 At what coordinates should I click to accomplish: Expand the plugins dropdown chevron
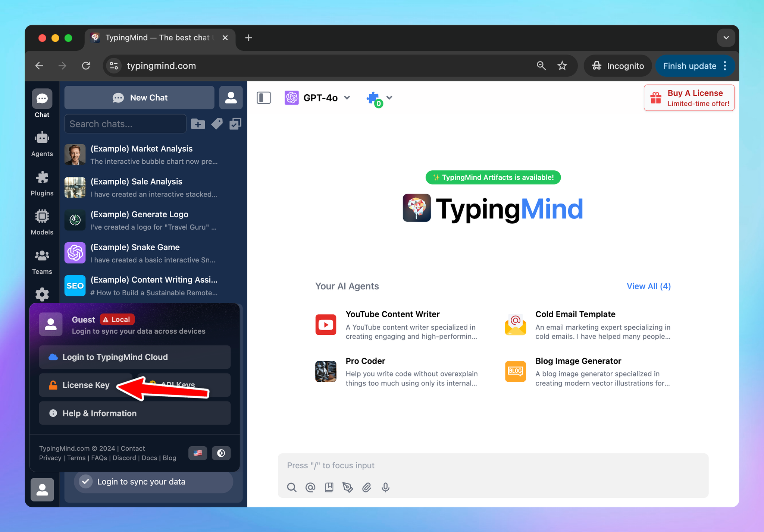coord(389,98)
